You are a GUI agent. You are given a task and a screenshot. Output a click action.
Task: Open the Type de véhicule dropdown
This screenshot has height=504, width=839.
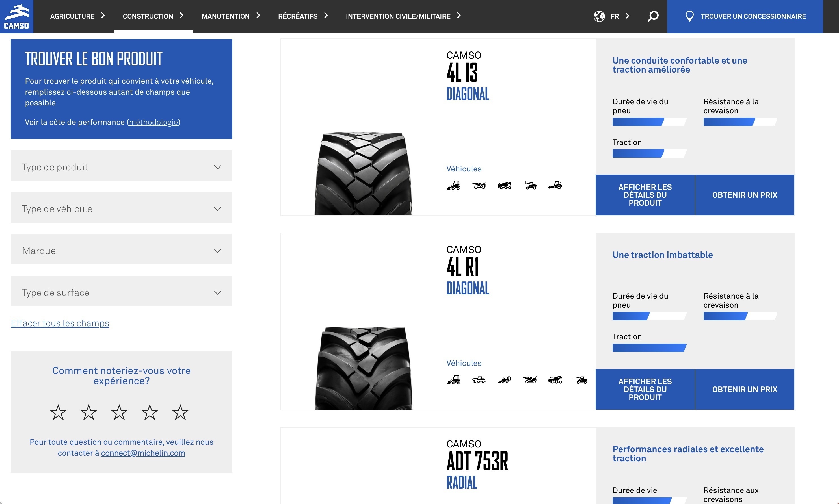click(x=121, y=208)
